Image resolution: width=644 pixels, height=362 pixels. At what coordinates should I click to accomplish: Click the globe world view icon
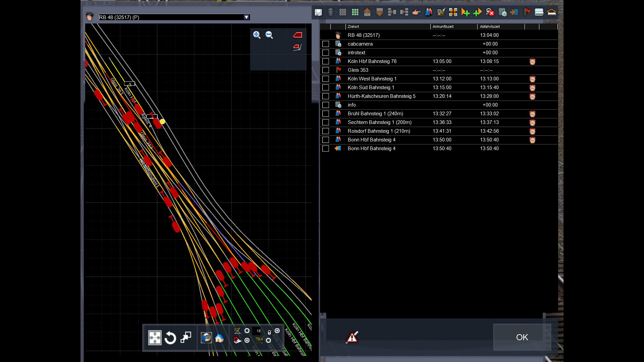tap(206, 338)
